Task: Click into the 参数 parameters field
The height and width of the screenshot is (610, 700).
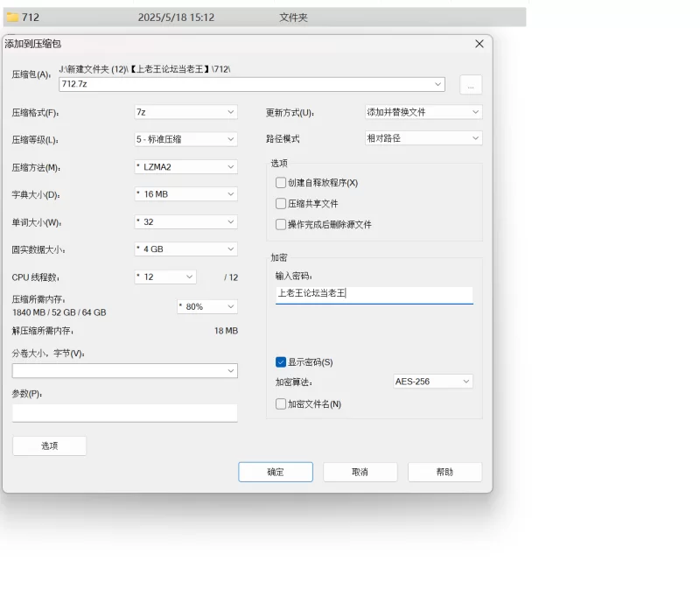Action: click(124, 413)
